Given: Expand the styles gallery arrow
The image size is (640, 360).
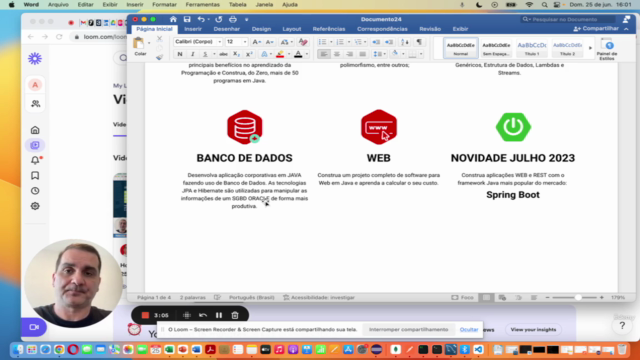Looking at the screenshot, I should tap(590, 48).
